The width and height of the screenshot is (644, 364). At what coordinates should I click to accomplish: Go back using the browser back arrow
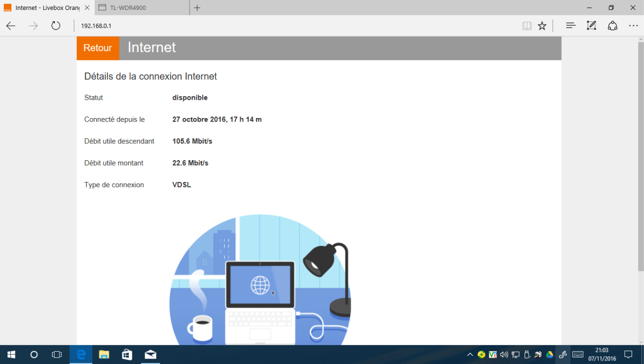11,26
